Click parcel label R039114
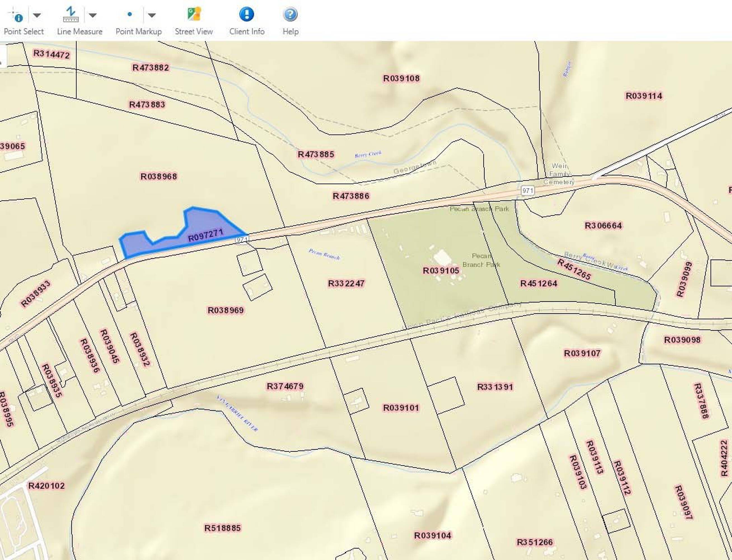This screenshot has height=560, width=732. [644, 96]
